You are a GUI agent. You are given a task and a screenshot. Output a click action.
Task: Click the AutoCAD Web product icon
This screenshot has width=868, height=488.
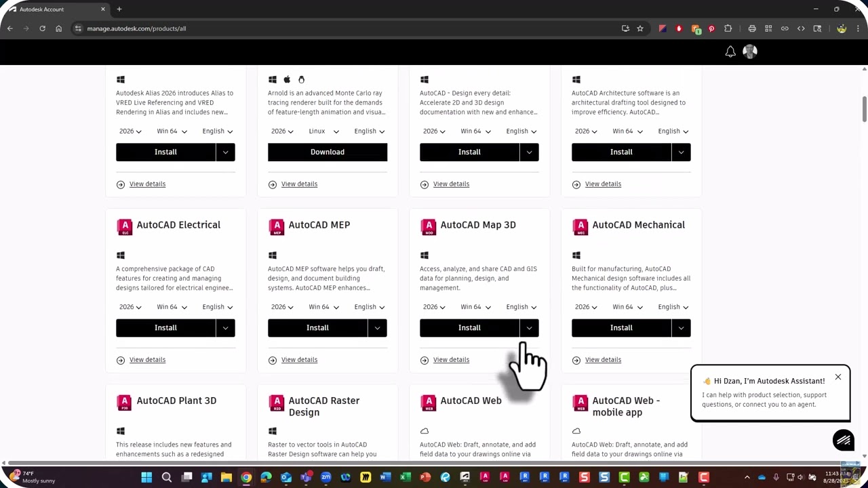click(x=428, y=403)
